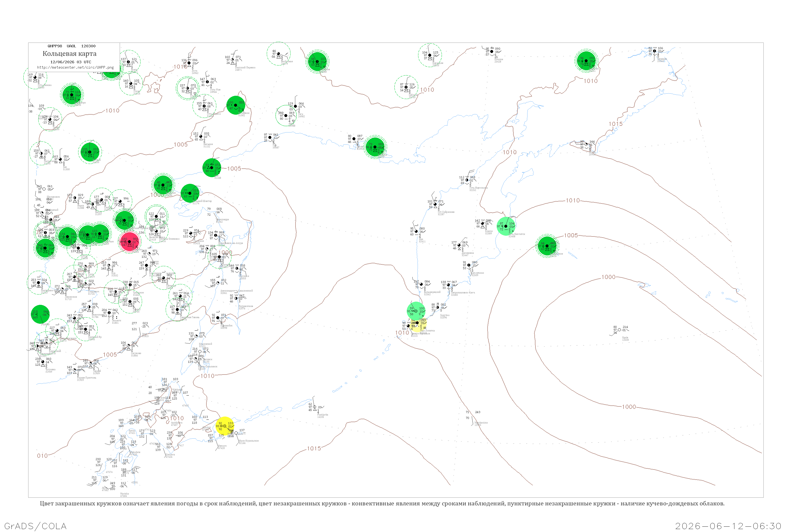Click the Николаевск-на-Амуре station label
This screenshot has height=532, width=798.
(231, 243)
